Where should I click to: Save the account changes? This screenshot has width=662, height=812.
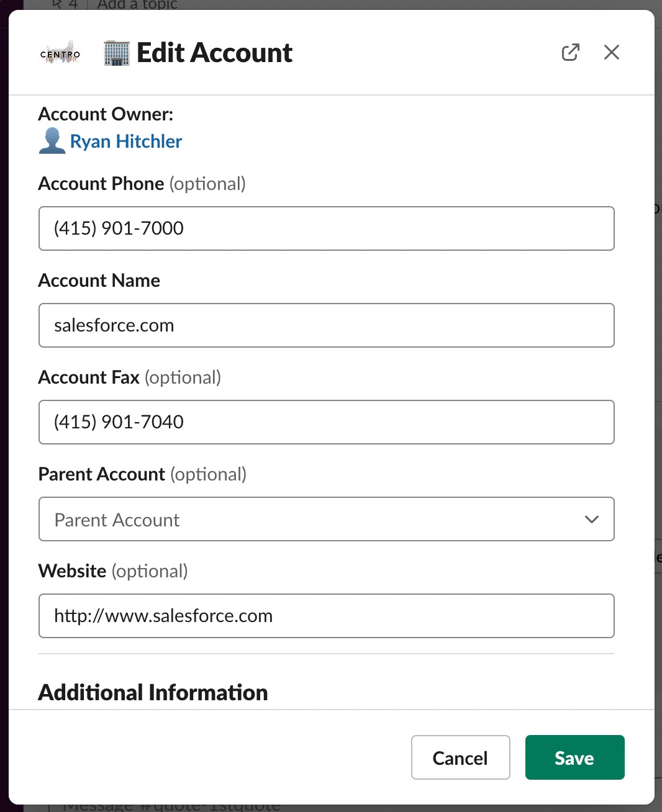tap(575, 757)
